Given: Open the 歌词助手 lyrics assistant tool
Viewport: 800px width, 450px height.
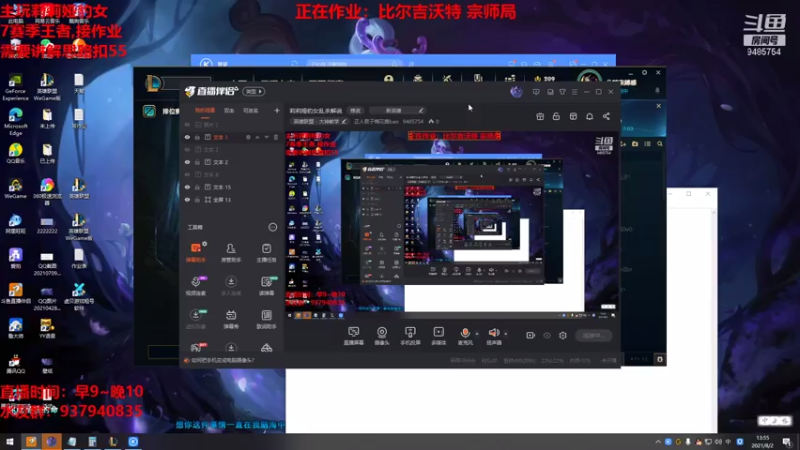Looking at the screenshot, I should coord(266,319).
